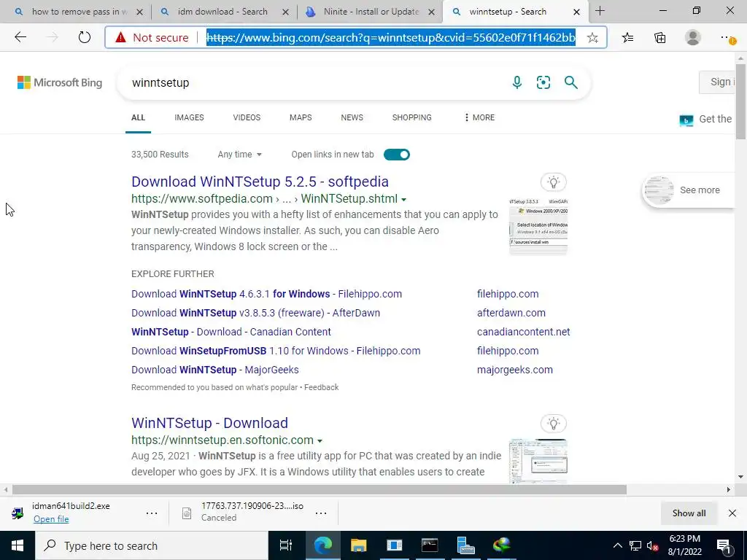Open the notification center icon

724,546
